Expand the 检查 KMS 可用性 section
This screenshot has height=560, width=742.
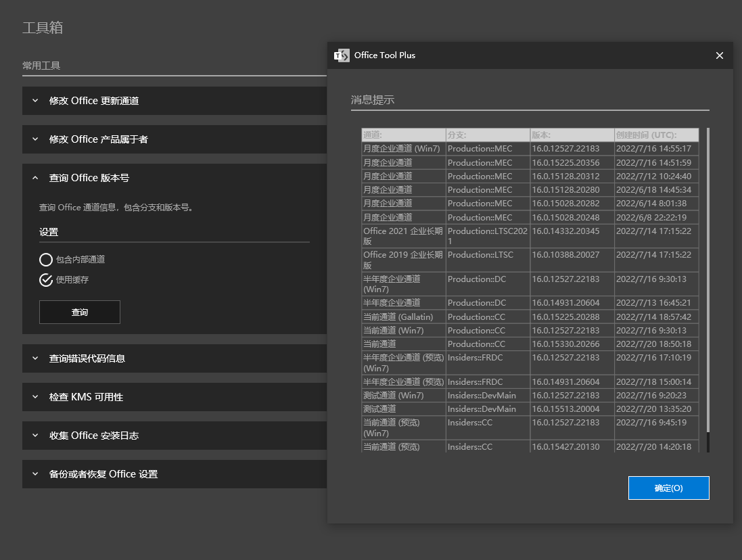coord(174,397)
